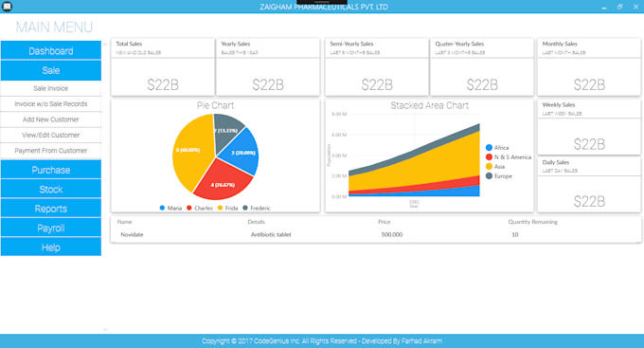Click the Price column header
This screenshot has height=348, width=644.
[x=384, y=222]
